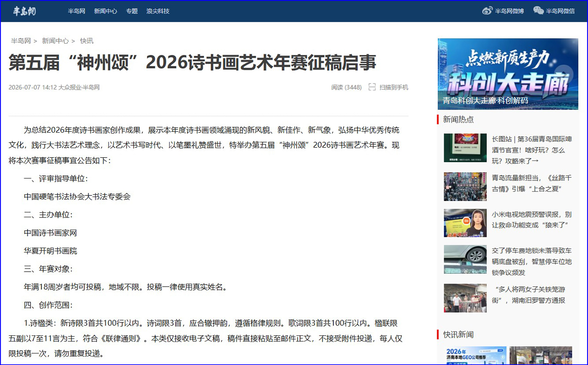Image resolution: width=588 pixels, height=365 pixels.
Task: Click 快讯 breadcrumb link
Action: 87,41
